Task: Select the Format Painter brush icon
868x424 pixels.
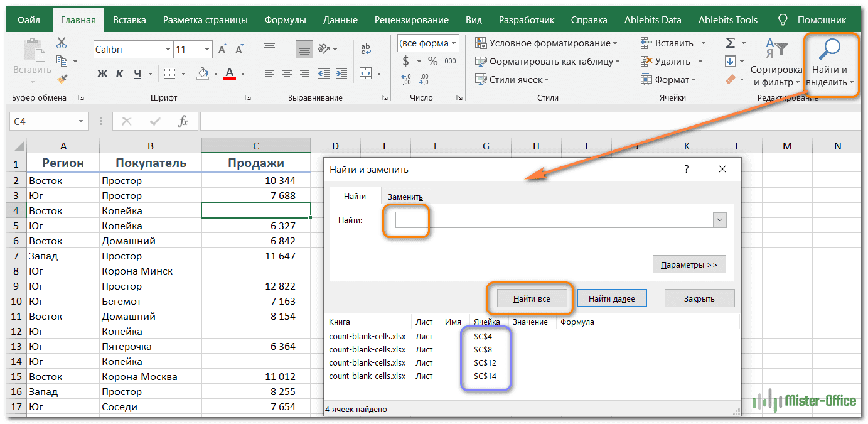Action: coord(62,79)
